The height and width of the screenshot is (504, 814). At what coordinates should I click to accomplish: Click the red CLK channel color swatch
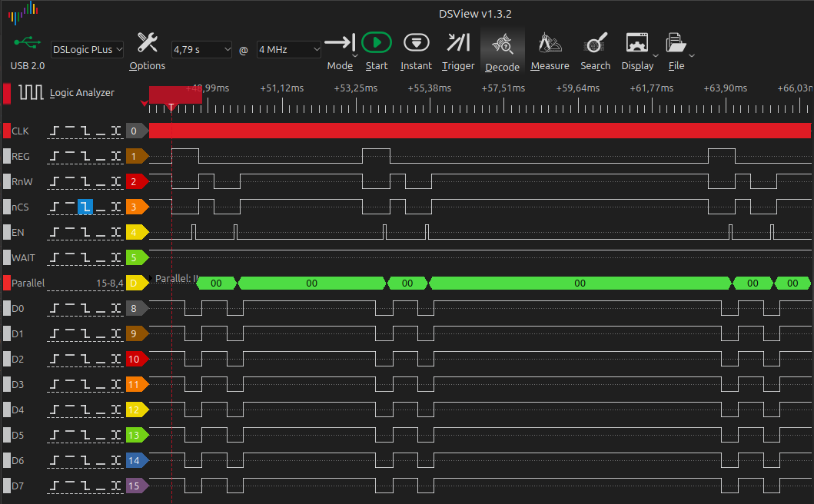(x=7, y=131)
